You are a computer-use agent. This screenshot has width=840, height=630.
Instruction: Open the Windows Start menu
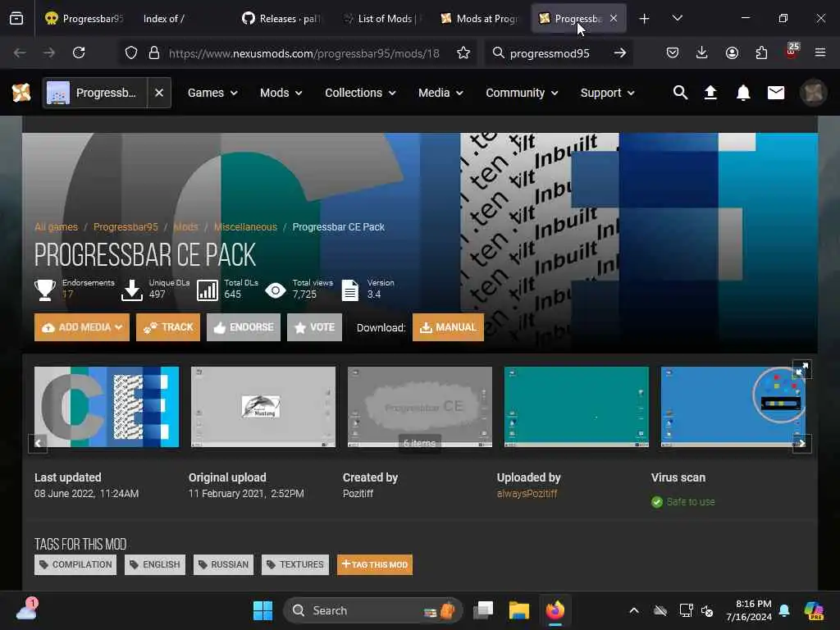coord(262,610)
